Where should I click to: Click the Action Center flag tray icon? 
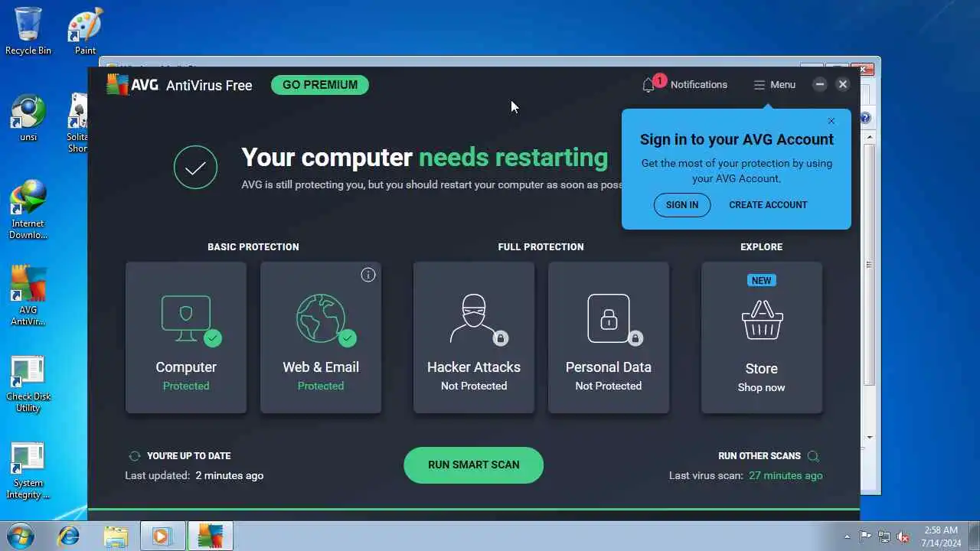pos(865,536)
